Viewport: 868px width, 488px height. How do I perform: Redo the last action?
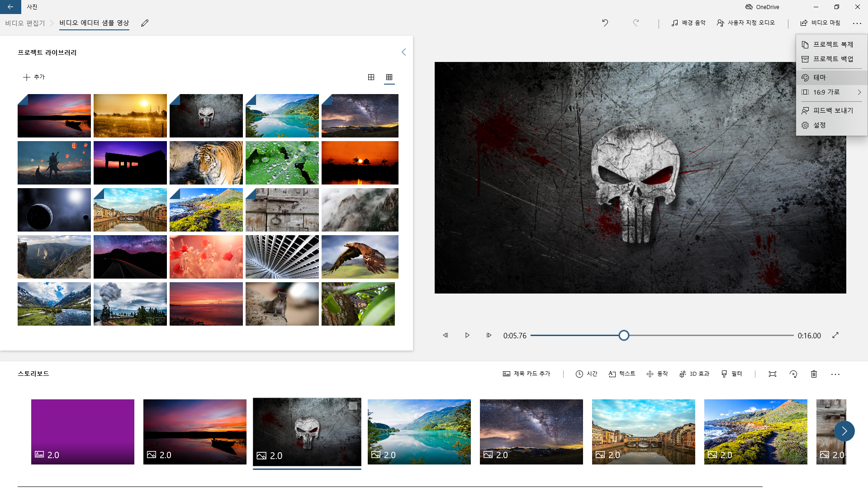point(636,23)
